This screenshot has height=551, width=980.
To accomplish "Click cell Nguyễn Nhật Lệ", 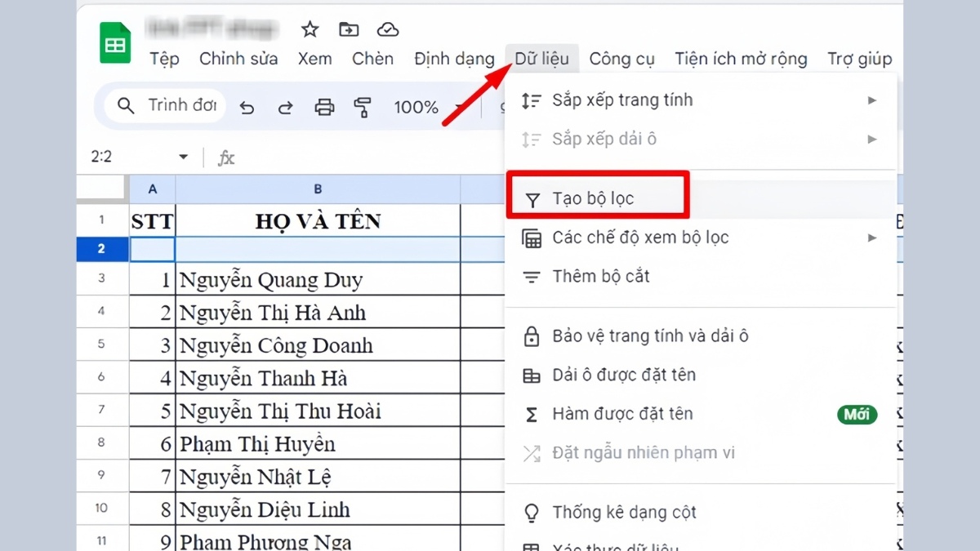I will pos(318,476).
